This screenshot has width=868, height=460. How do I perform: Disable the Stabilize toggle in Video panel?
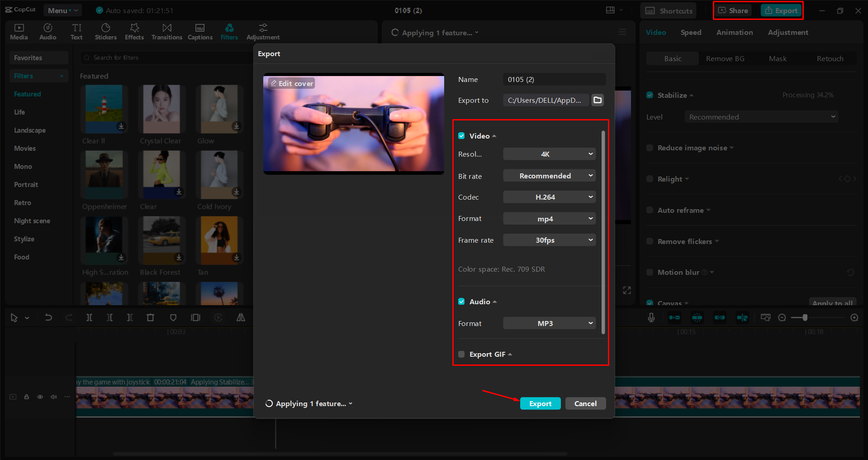tap(650, 95)
